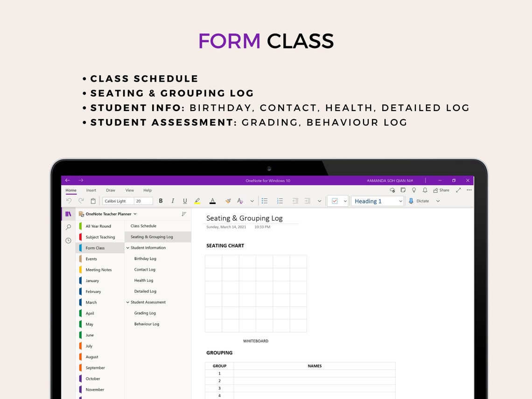The width and height of the screenshot is (532, 399).
Task: Toggle underline formatting
Action: point(185,201)
